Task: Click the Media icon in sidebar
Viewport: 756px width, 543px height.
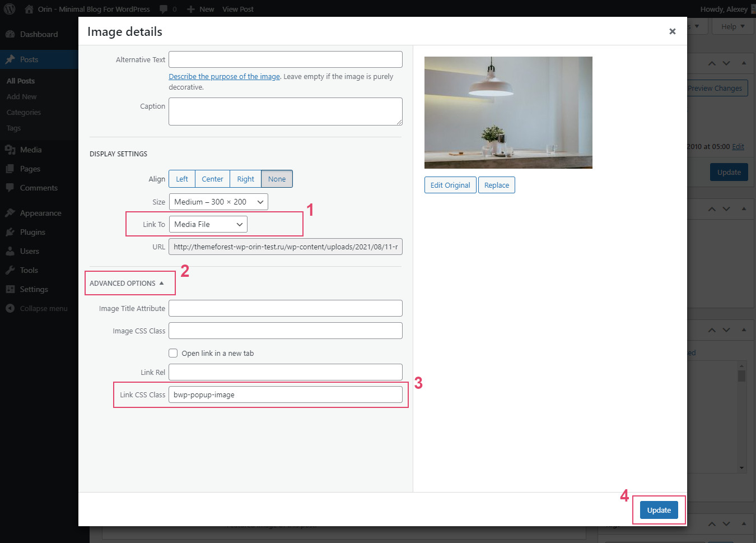Action: point(10,150)
